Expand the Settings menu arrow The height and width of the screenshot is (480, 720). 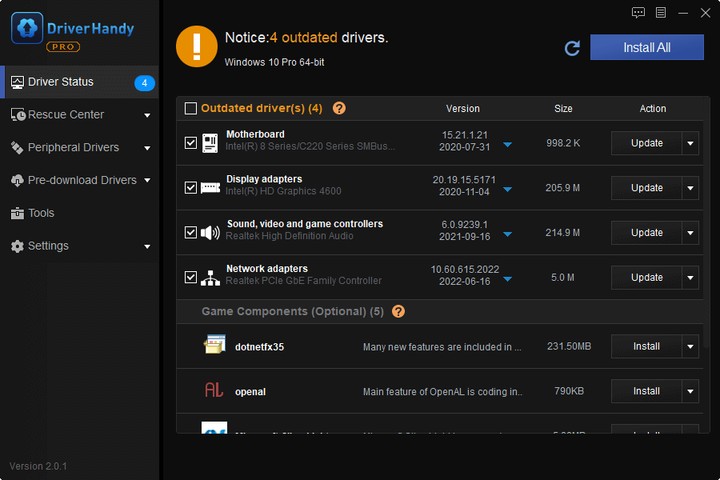(147, 247)
